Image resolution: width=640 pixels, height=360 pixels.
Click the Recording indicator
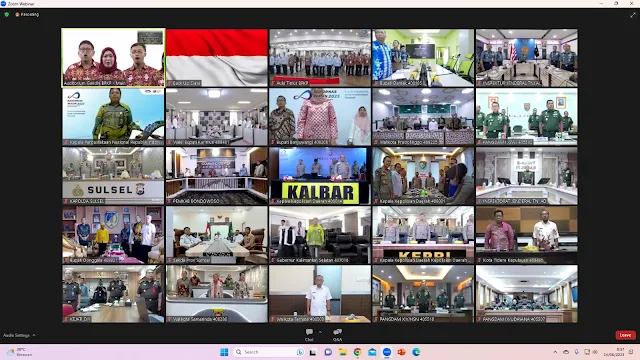click(27, 14)
